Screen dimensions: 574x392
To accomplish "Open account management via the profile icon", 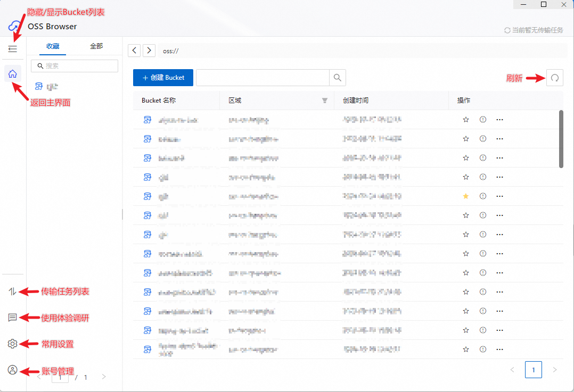I will [12, 370].
